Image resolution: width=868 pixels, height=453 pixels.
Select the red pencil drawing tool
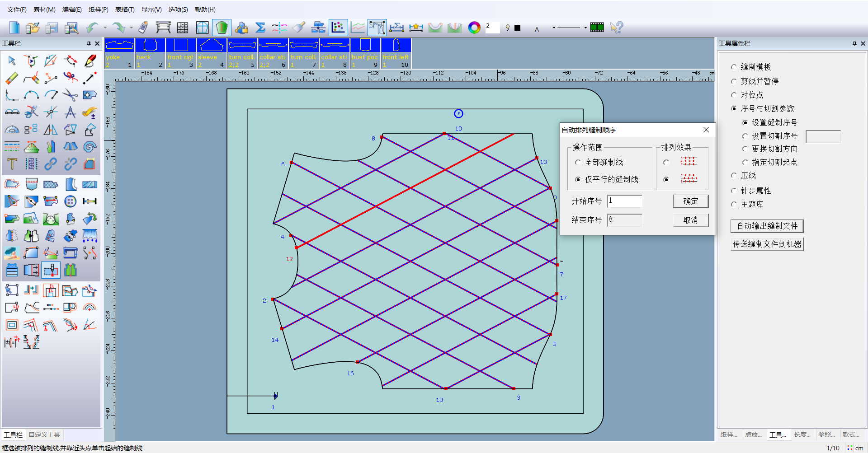coord(90,61)
